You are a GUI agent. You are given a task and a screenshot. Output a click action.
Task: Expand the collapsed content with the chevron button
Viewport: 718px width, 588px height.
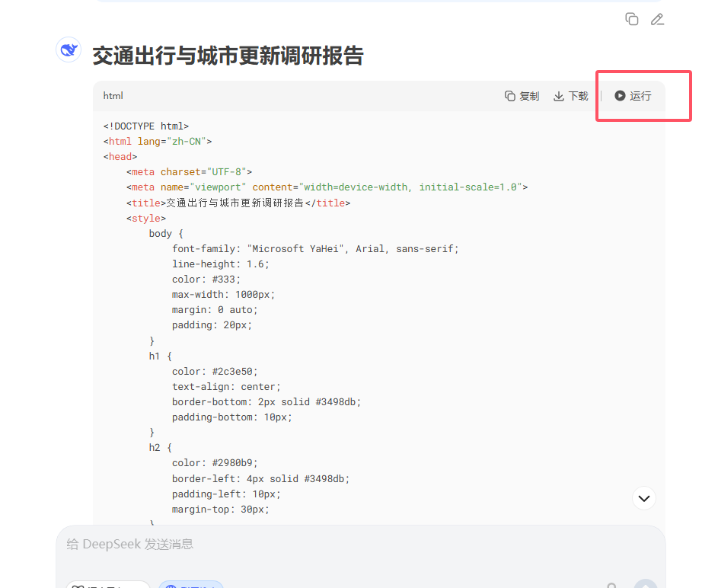click(x=643, y=498)
